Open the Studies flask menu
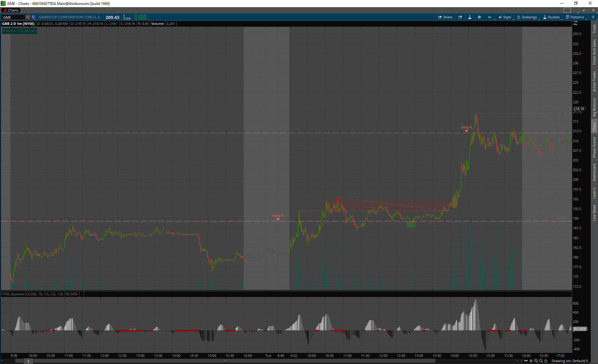This screenshot has height=364, width=598. pos(551,17)
